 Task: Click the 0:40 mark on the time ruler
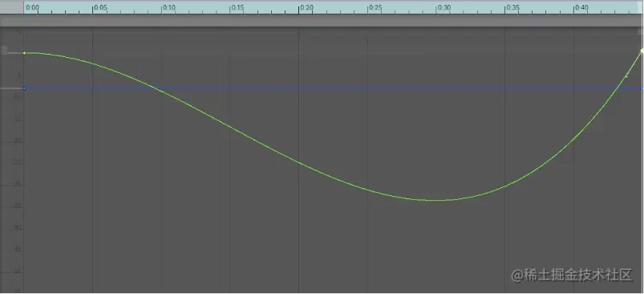point(581,7)
